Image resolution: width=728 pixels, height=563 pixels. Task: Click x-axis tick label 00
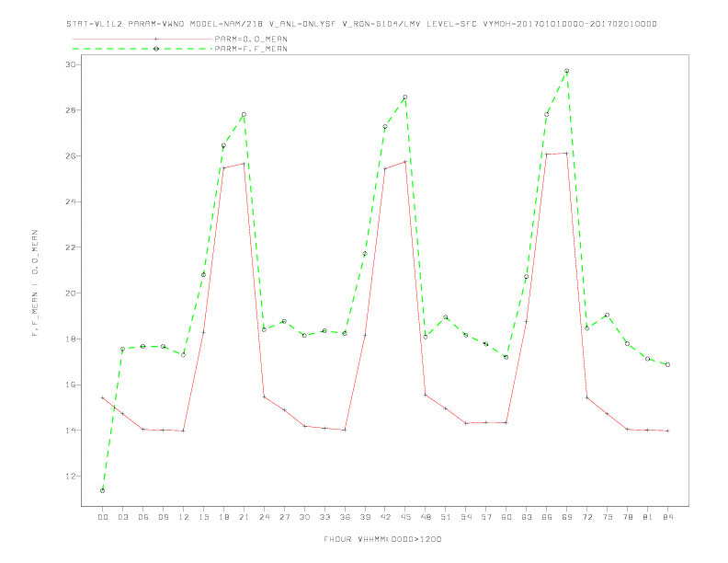pyautogui.click(x=103, y=517)
